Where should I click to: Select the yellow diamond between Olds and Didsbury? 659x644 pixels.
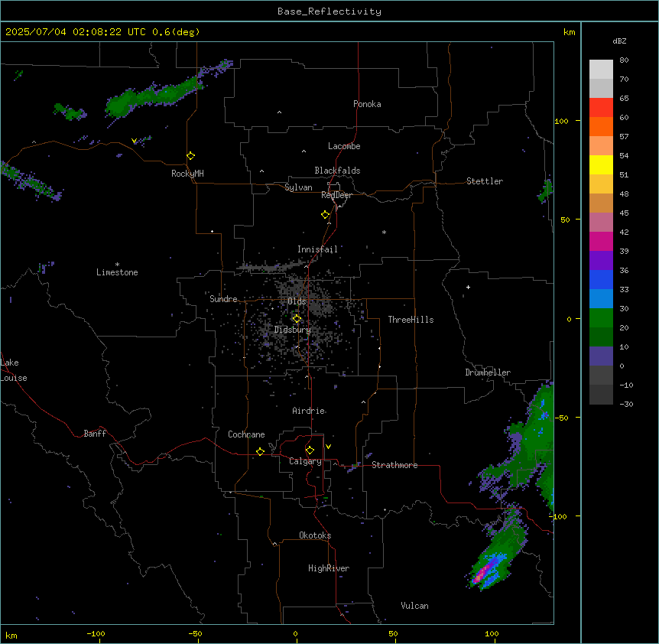coord(297,319)
